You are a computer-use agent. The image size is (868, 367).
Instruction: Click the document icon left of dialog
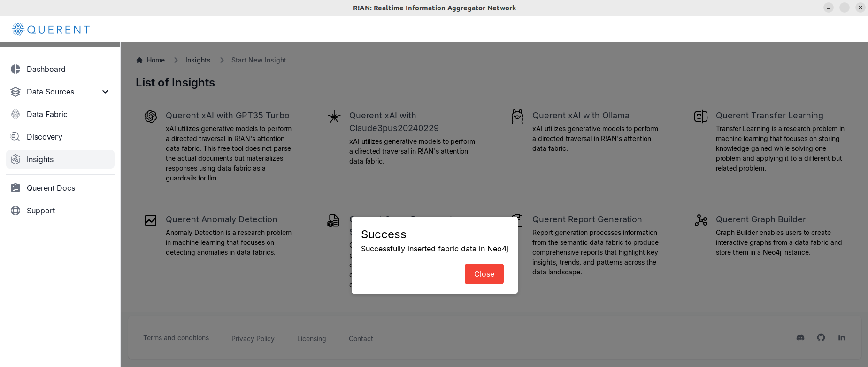click(x=333, y=220)
